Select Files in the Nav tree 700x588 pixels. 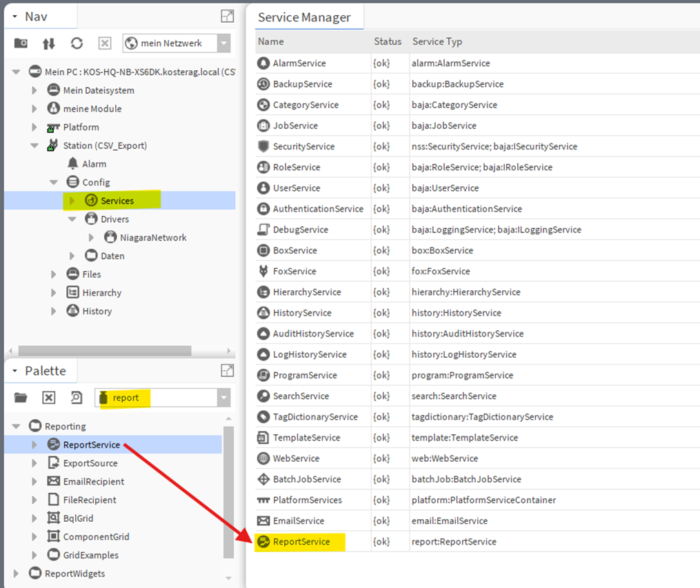click(x=92, y=274)
